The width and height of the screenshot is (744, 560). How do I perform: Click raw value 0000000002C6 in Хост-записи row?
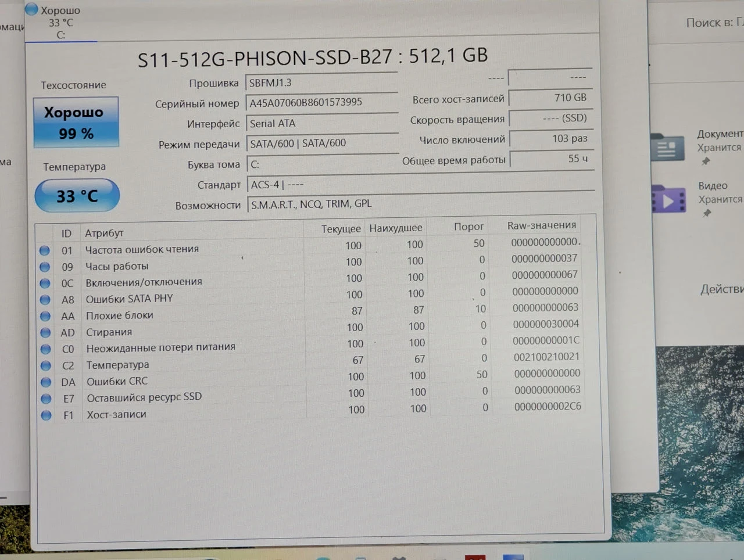pyautogui.click(x=548, y=407)
